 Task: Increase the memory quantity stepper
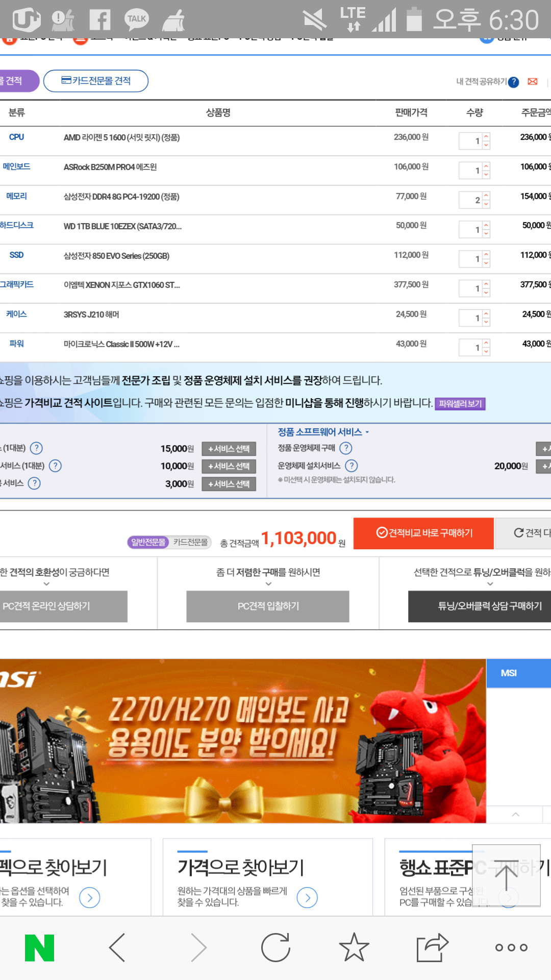tap(486, 196)
